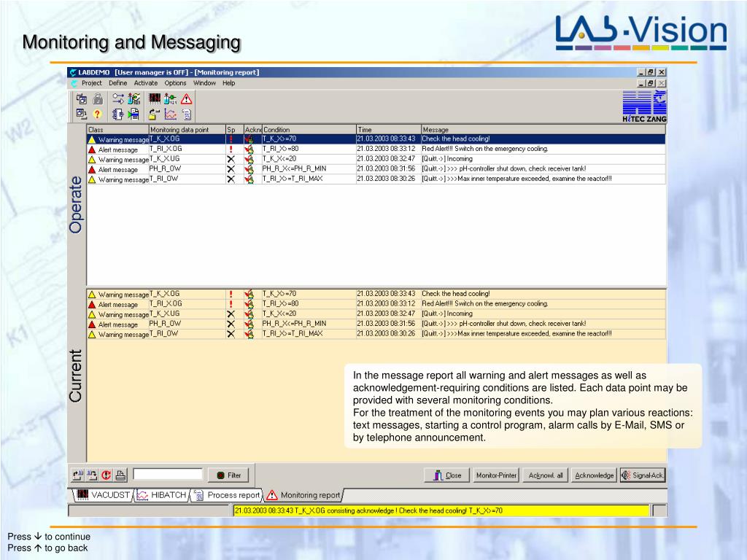Click time 21.03.2003 08:30:26 in top list
This screenshot has width=747, height=560.
(x=387, y=179)
